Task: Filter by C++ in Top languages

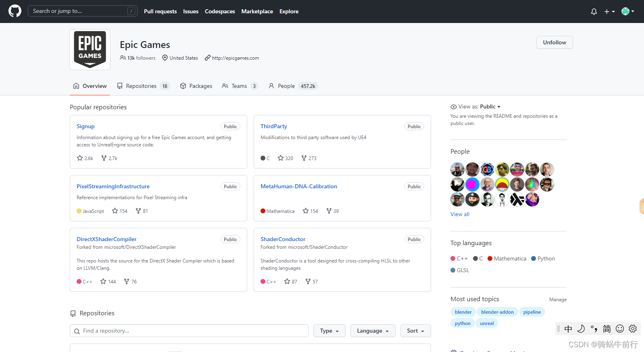Action: [x=459, y=258]
